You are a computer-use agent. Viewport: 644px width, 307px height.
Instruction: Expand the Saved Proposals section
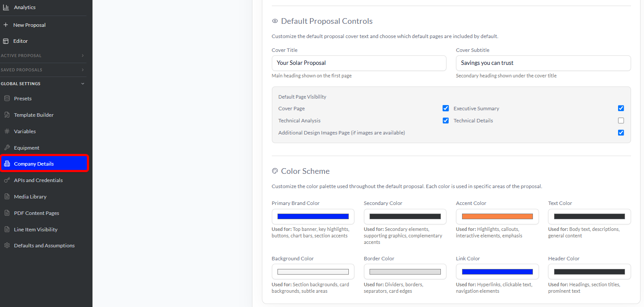click(x=43, y=70)
